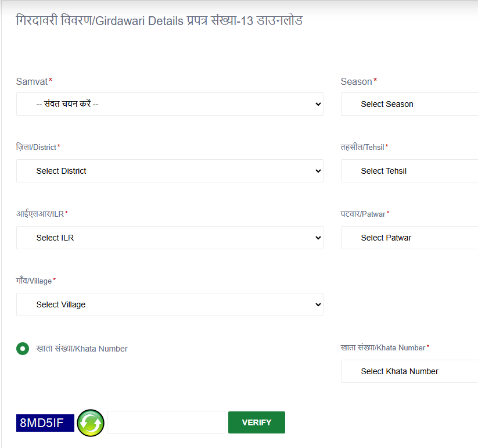Click the Khata Number radio label text
Viewport: 478px width, 448px height.
[x=82, y=349]
